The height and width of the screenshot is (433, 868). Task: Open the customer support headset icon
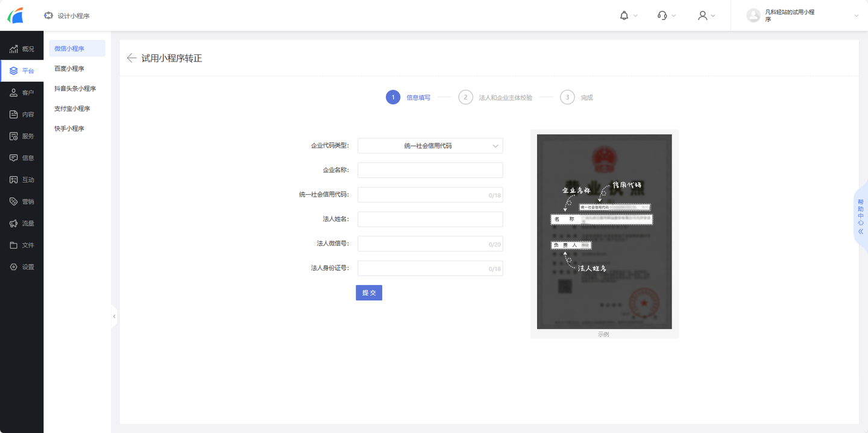(662, 15)
